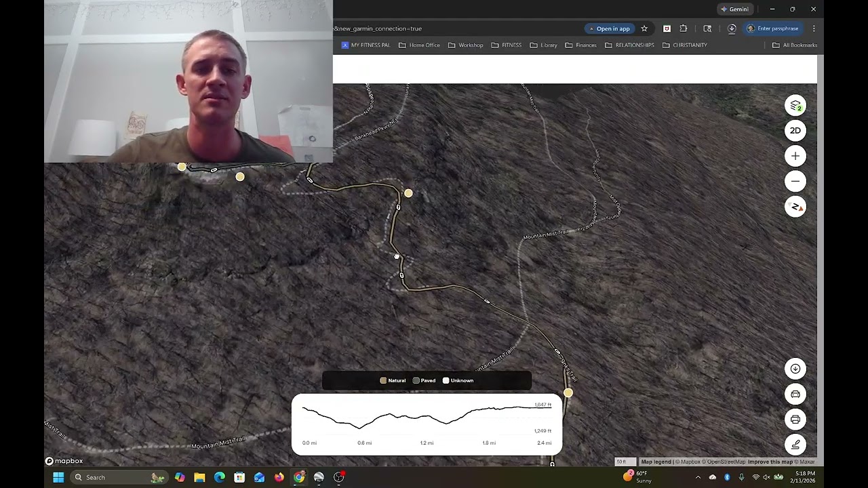Open the RELATIONSHIPS bookmarks folder
This screenshot has height=488, width=868.
(x=629, y=45)
